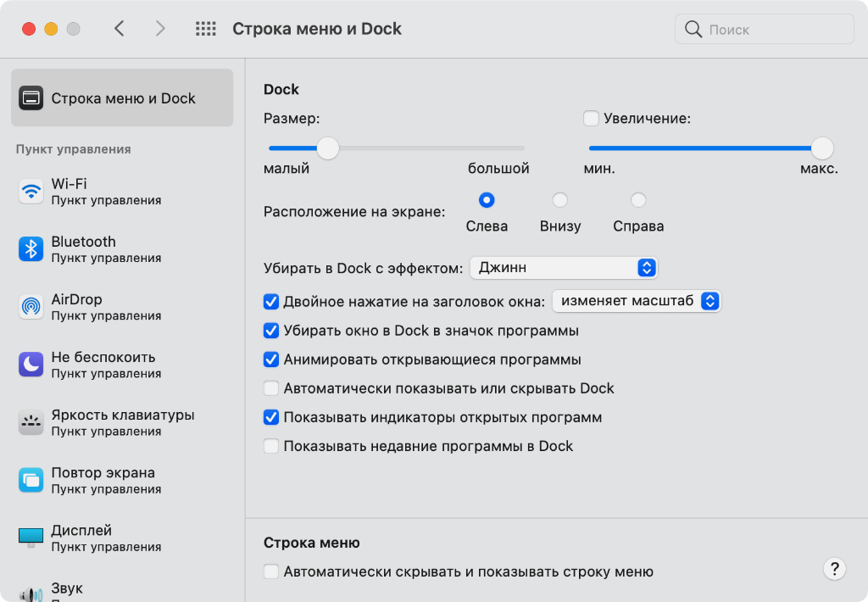Click the Wi-Fi icon in sidebar
This screenshot has width=868, height=602.
point(31,191)
